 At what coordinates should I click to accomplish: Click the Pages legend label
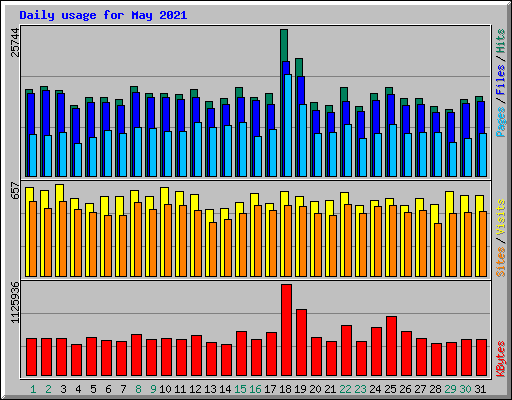[x=500, y=122]
